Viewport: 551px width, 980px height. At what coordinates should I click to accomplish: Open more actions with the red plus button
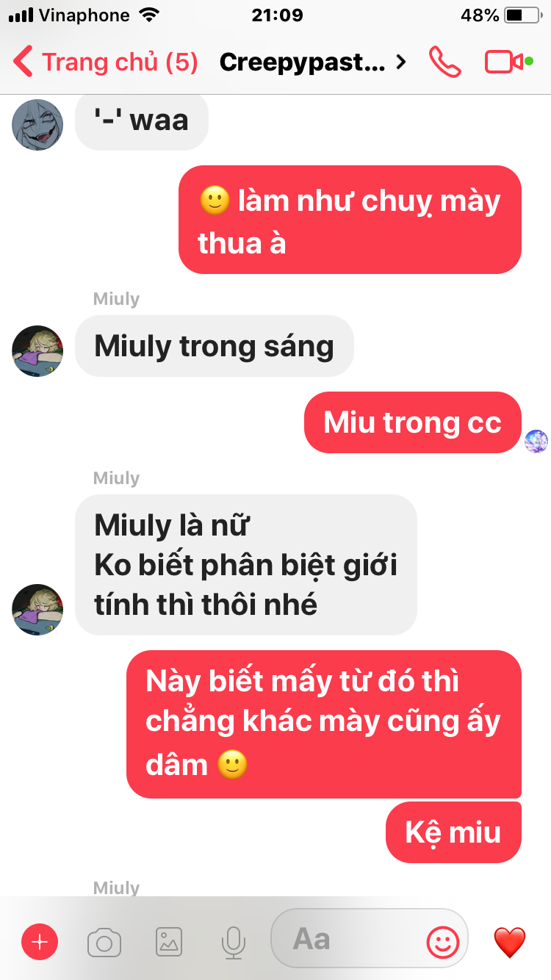[40, 942]
